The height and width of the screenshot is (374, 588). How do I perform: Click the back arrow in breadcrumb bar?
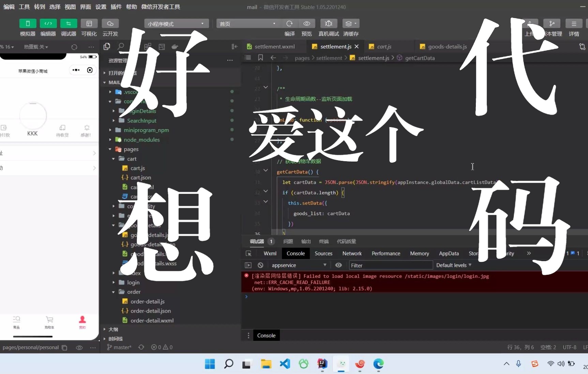click(273, 58)
